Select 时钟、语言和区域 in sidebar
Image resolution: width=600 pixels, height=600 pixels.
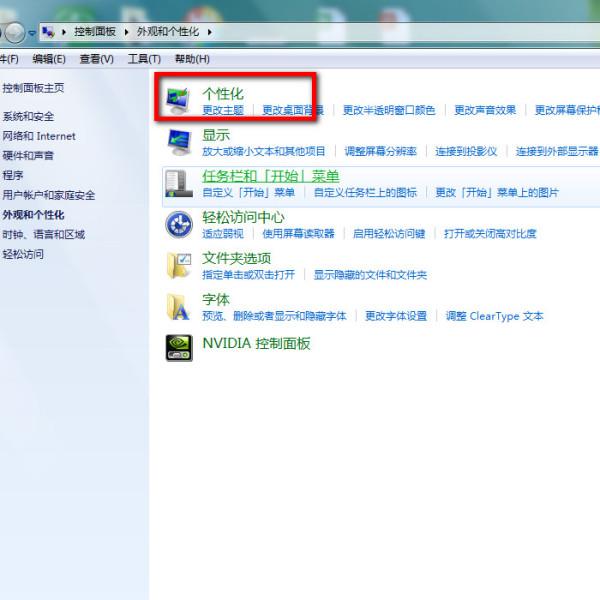pyautogui.click(x=44, y=234)
